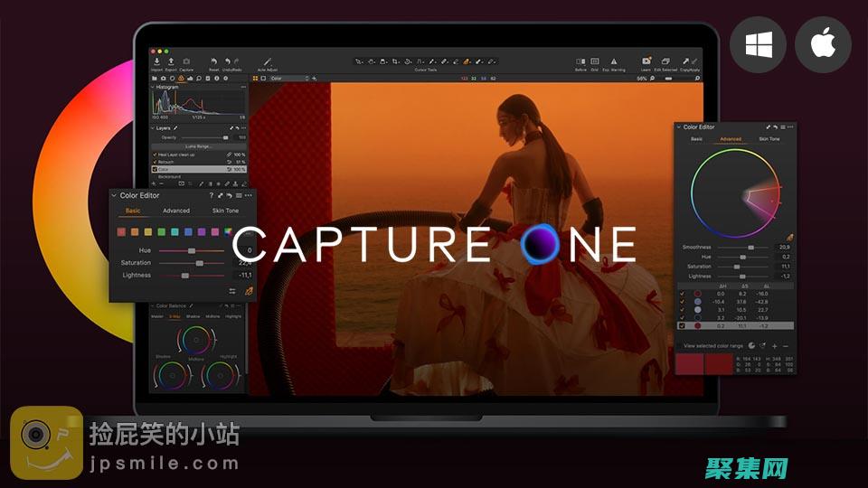Collapse the Layers panel section
Viewport: 868px width, 488px height.
coord(153,128)
